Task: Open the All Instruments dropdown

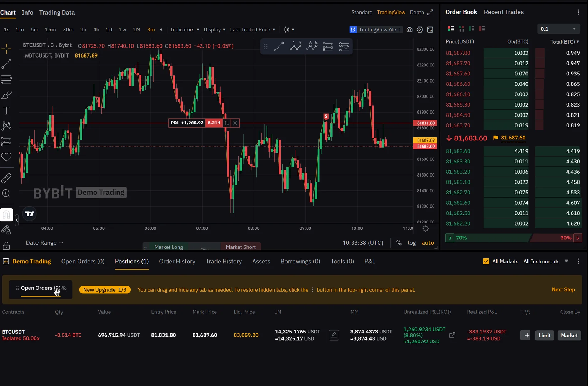Action: pos(546,261)
